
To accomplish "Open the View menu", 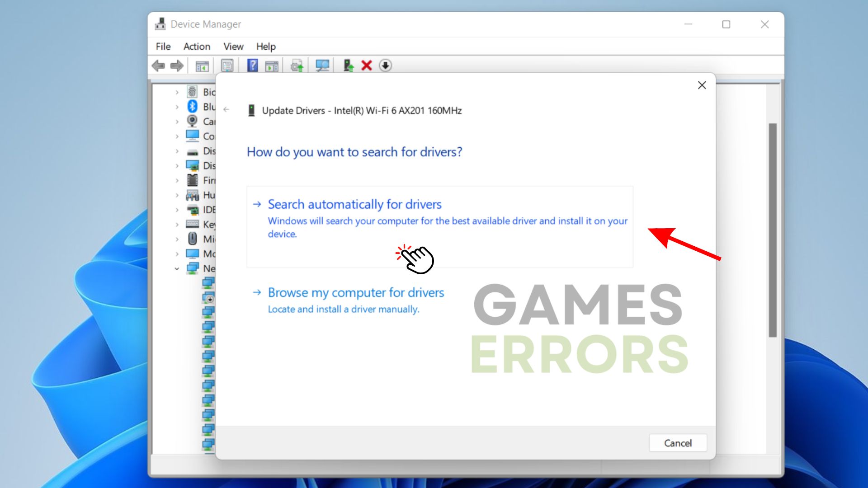I will (233, 47).
